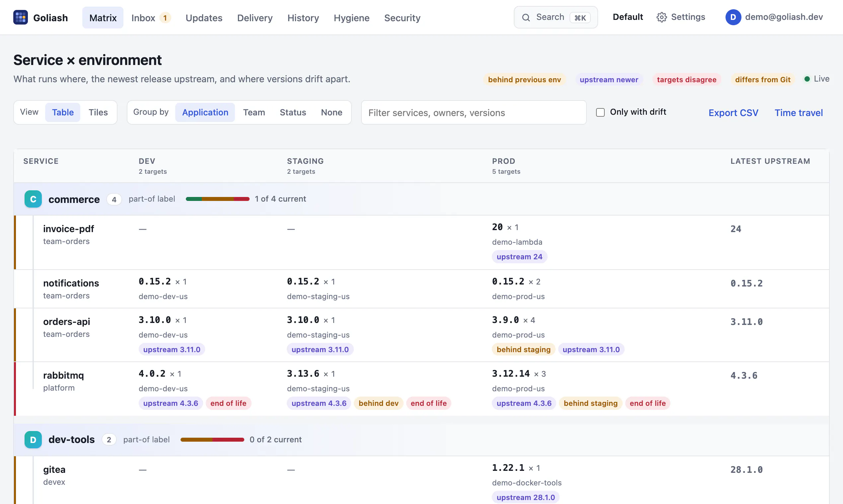Image resolution: width=843 pixels, height=504 pixels.
Task: Click the ⌘K shortcut badge
Action: (580, 18)
